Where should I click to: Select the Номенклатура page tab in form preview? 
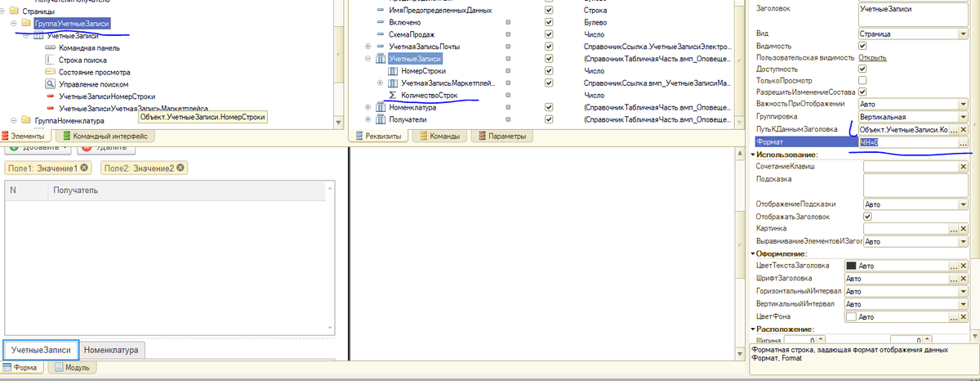[x=112, y=350]
